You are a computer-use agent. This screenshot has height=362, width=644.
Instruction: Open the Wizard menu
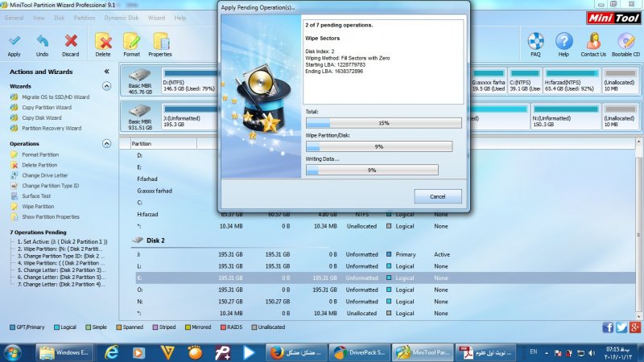coord(156,18)
